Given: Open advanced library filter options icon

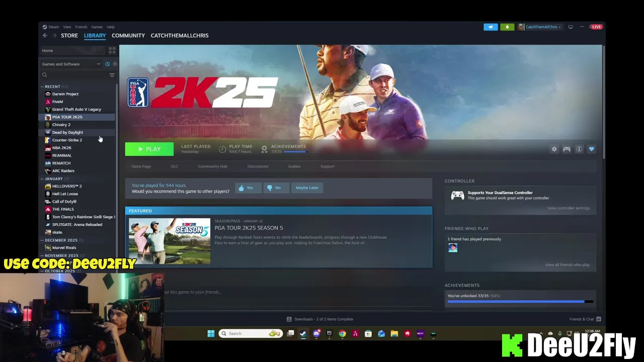Looking at the screenshot, I should [x=112, y=75].
